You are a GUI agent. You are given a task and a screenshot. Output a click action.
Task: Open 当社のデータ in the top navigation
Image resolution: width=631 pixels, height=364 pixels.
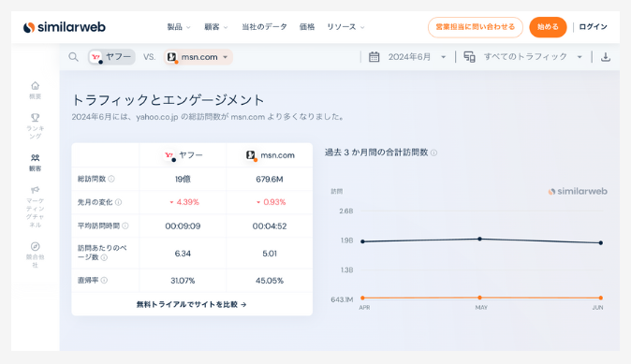pos(264,27)
